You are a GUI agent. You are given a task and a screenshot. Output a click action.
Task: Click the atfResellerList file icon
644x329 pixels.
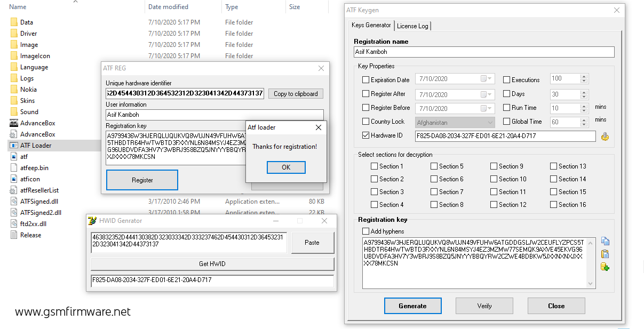pos(14,190)
